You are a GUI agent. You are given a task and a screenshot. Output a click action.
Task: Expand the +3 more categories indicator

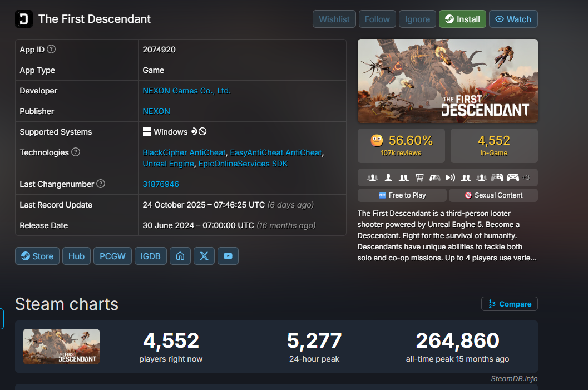click(526, 177)
